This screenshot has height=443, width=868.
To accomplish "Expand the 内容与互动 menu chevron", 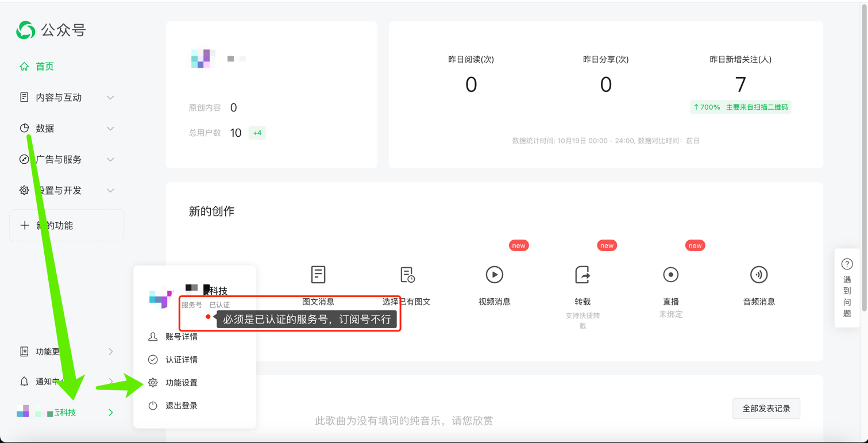I will (x=110, y=98).
